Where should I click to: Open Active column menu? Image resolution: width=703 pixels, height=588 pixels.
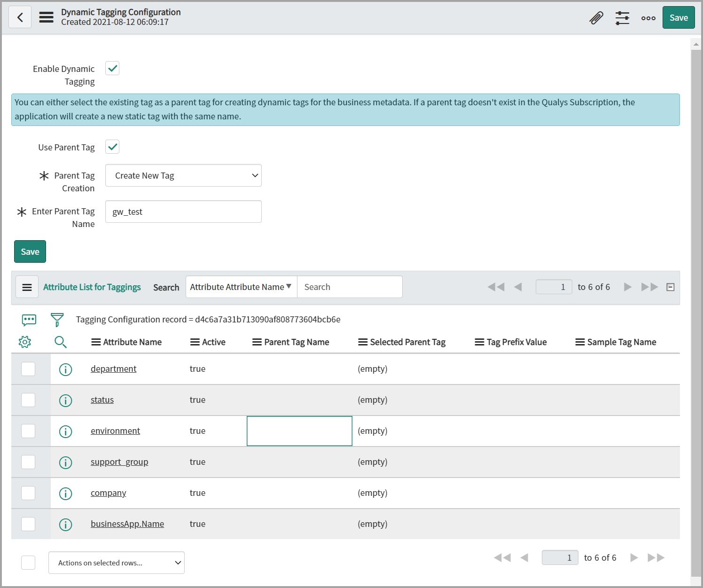coord(195,342)
